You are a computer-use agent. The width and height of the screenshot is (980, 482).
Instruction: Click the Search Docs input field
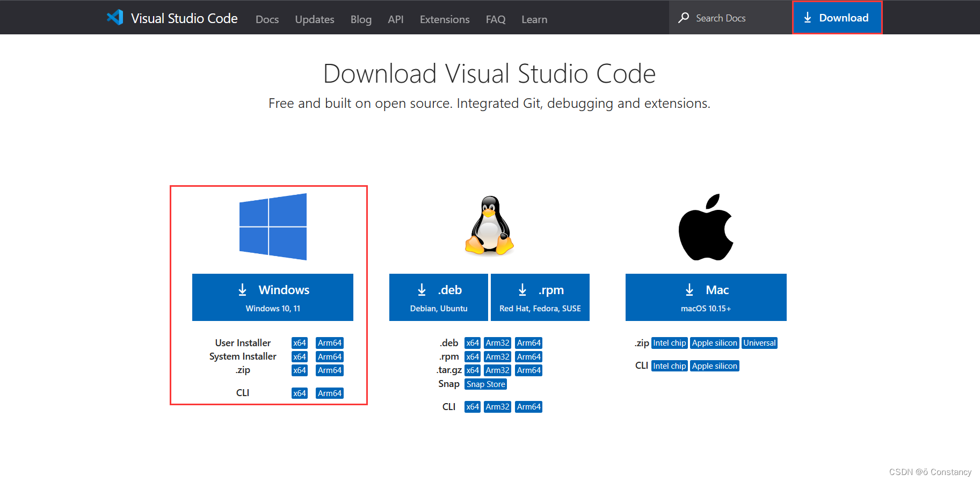pyautogui.click(x=730, y=18)
